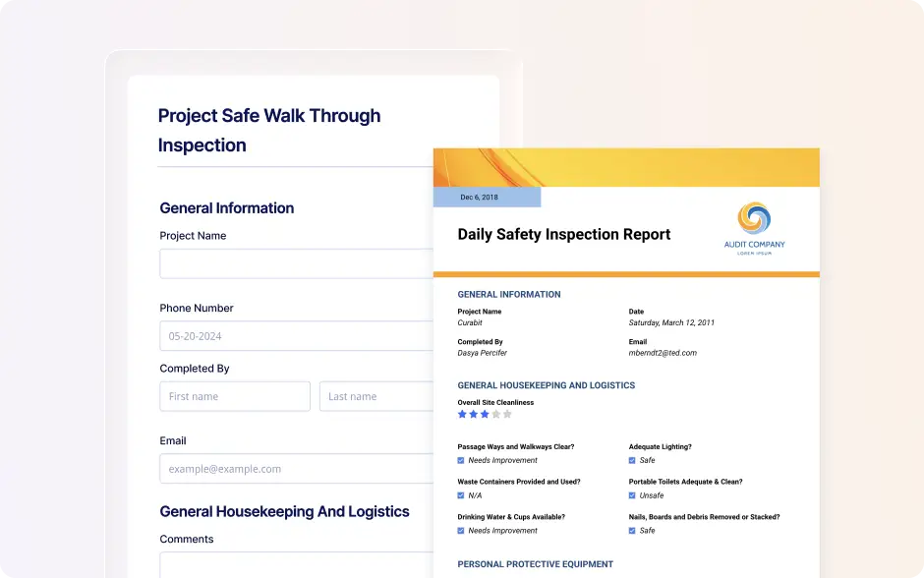Click the Daily Safety Inspection Report title
Image resolution: width=924 pixels, height=578 pixels.
coord(564,235)
